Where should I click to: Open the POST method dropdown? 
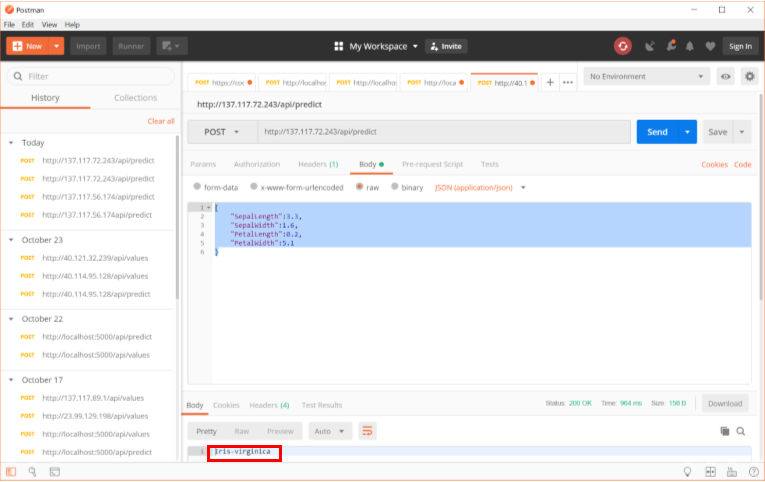(x=221, y=132)
